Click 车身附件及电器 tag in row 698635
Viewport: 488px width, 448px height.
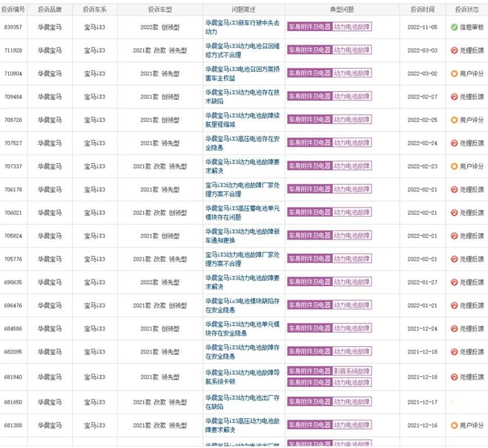pyautogui.click(x=310, y=282)
